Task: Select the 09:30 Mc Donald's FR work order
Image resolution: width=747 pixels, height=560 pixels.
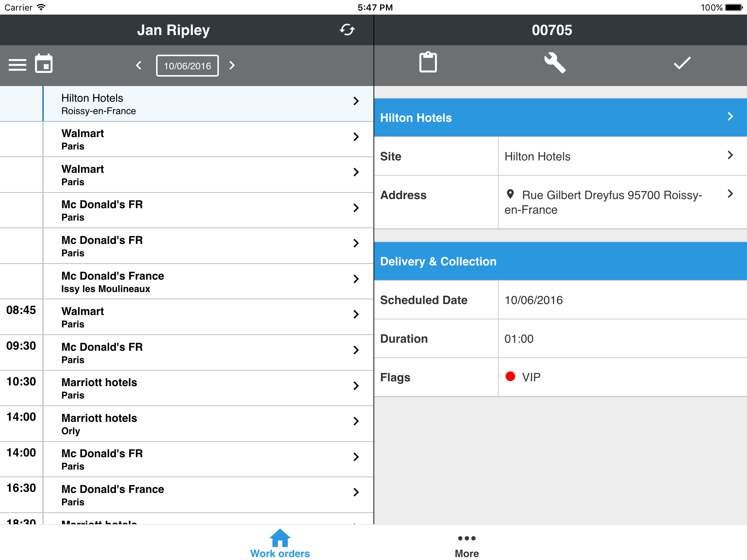Action: [x=187, y=353]
